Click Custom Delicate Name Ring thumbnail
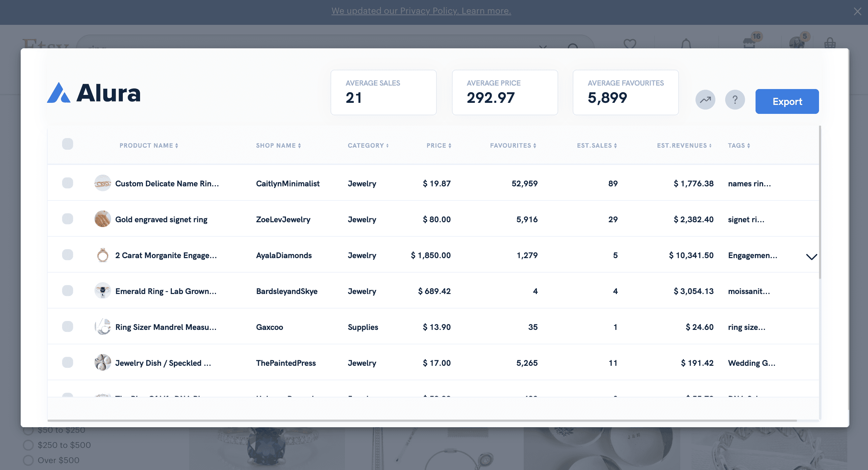868x470 pixels. [102, 183]
